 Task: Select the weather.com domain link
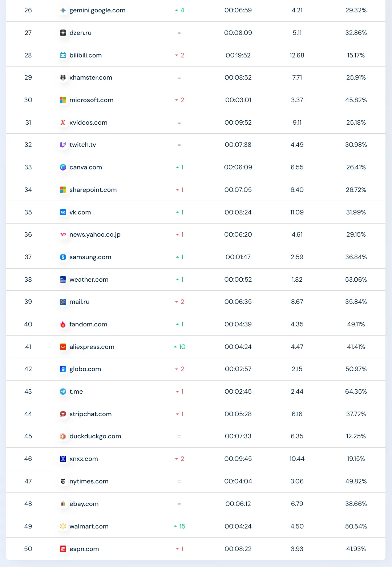click(89, 280)
